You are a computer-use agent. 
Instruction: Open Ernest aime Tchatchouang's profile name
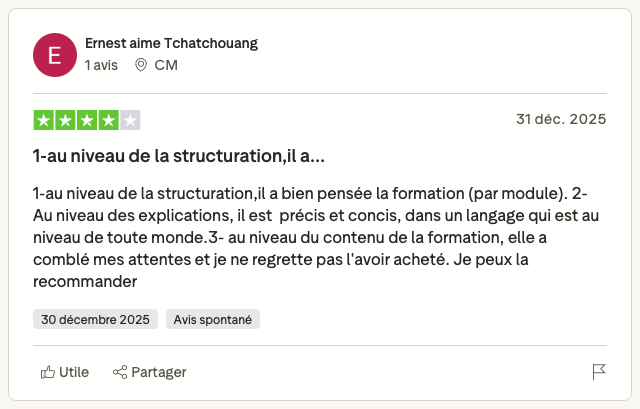[x=171, y=43]
